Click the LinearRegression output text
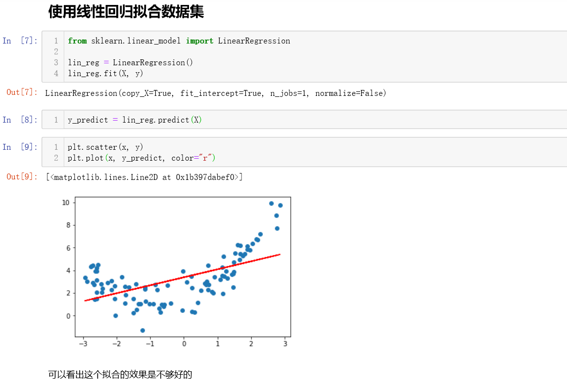The width and height of the screenshot is (567, 392). click(x=216, y=93)
